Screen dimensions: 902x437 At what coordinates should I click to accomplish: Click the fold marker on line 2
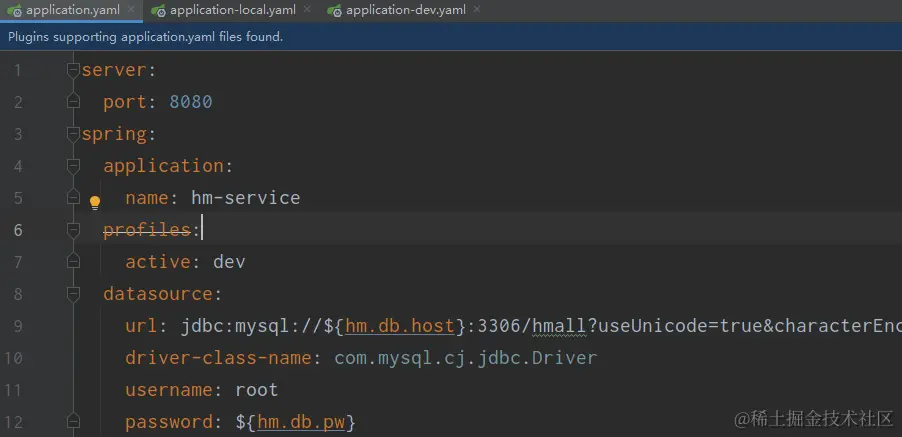(x=73, y=102)
